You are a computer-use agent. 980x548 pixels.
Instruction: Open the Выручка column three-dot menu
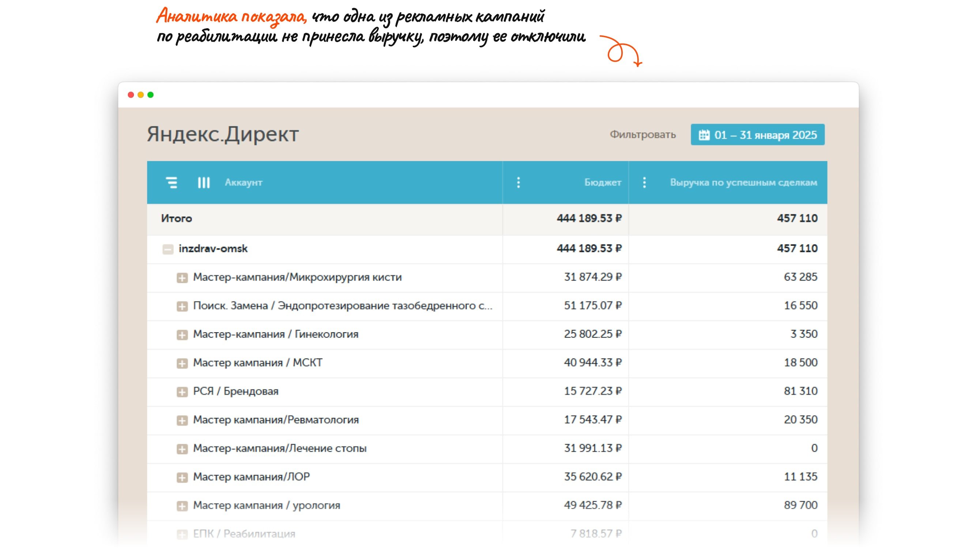[x=644, y=183]
